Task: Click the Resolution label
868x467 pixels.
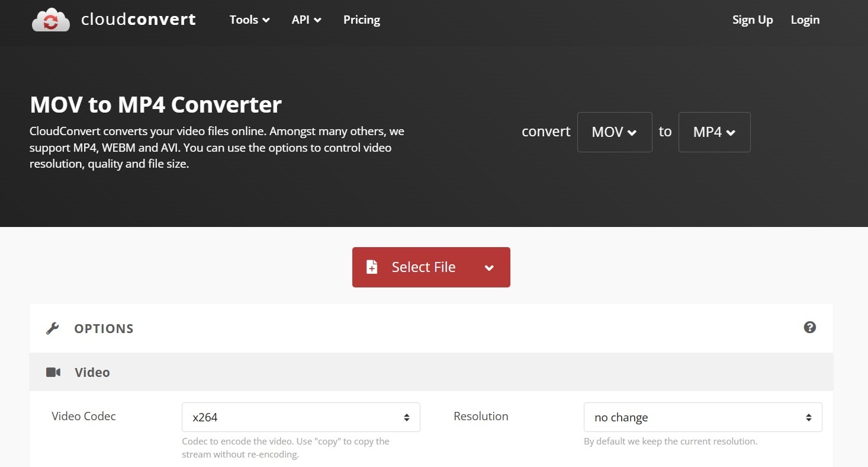Action: tap(481, 416)
